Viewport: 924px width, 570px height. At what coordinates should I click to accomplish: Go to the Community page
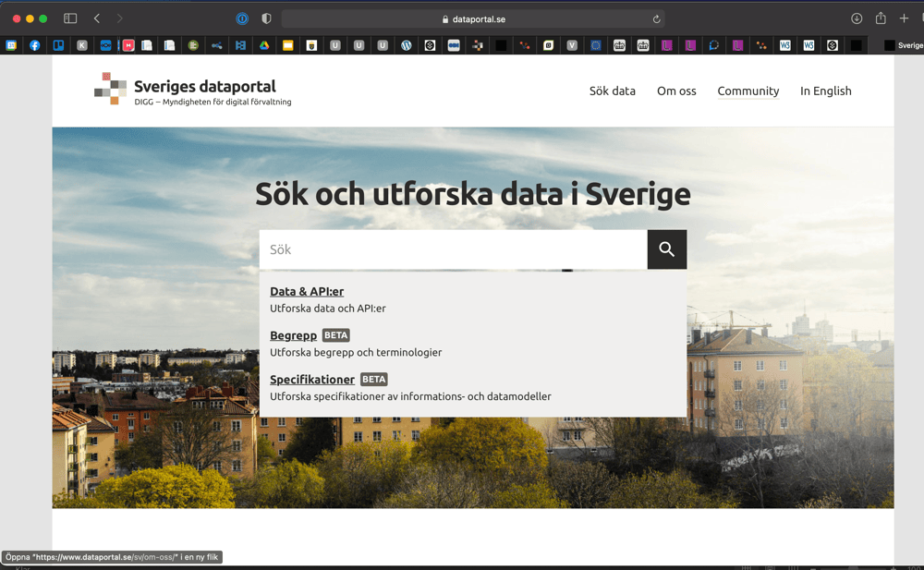(x=748, y=91)
